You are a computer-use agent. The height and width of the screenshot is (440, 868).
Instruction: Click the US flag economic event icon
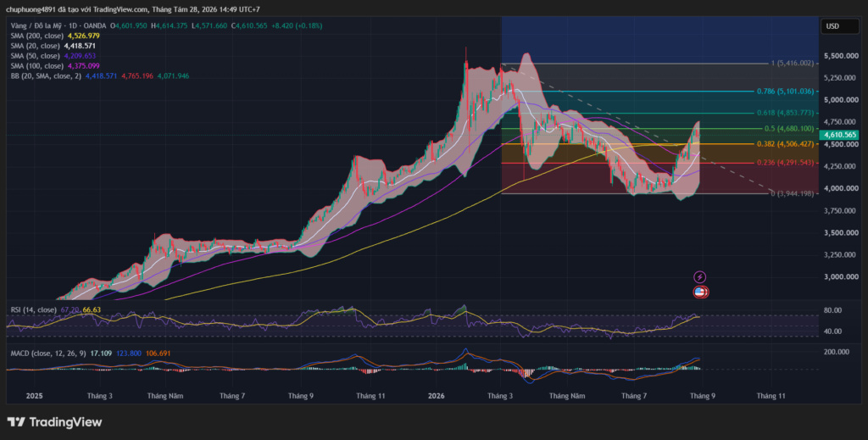pyautogui.click(x=700, y=292)
